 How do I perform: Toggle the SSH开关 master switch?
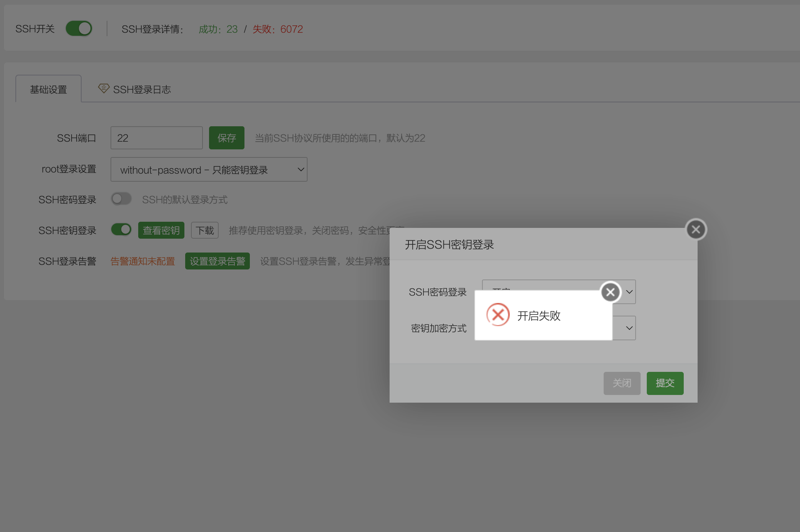[x=79, y=28]
